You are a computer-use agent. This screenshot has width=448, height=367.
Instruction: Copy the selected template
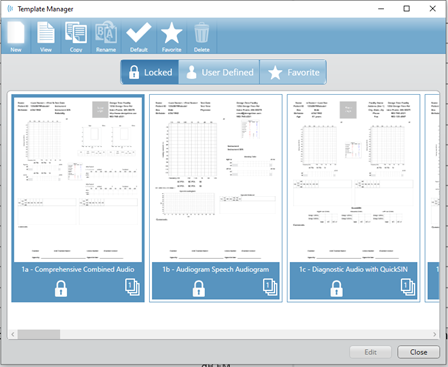(x=76, y=36)
